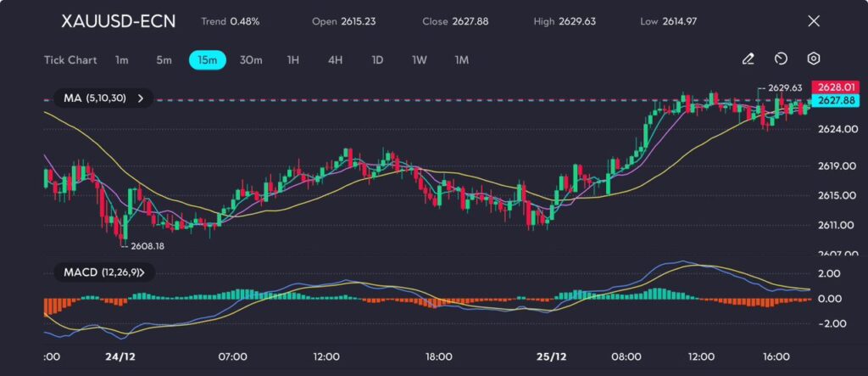Click the highlighted 15m timeframe
The image size is (868, 376).
pos(208,60)
